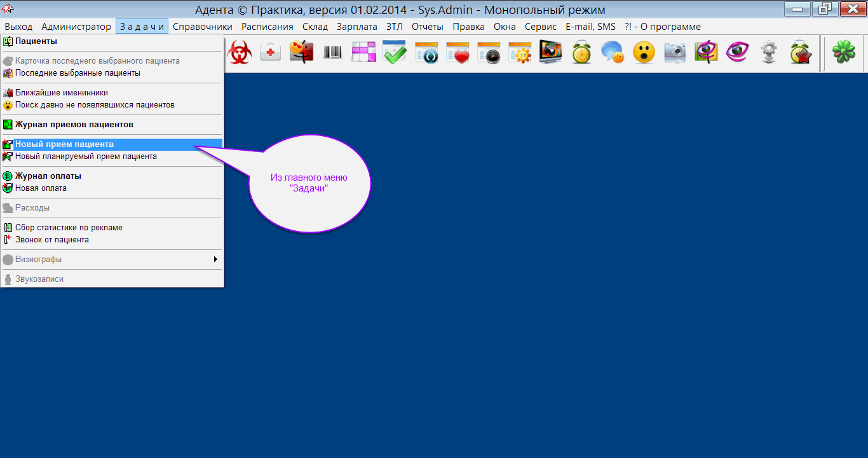This screenshot has height=458, width=868.
Task: Open the Расписания menu in menu bar
Action: tap(267, 27)
